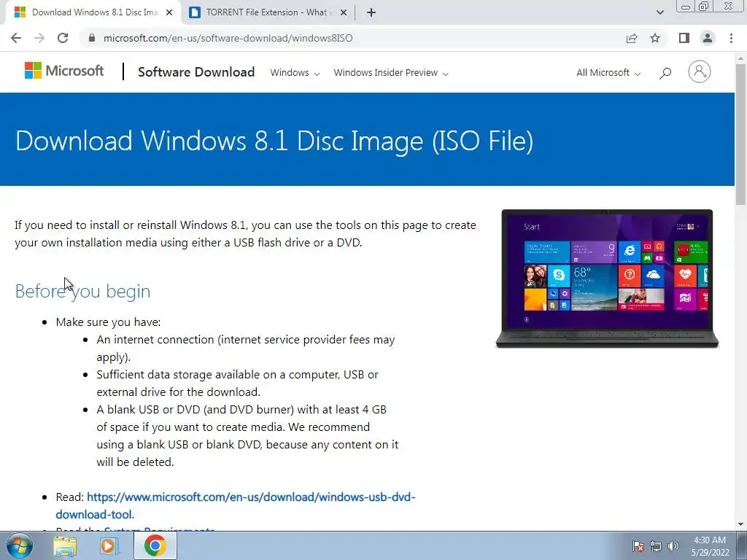Click the page title Download Windows 8.1 Disc Image
Screen dimensions: 747x560
click(x=274, y=141)
